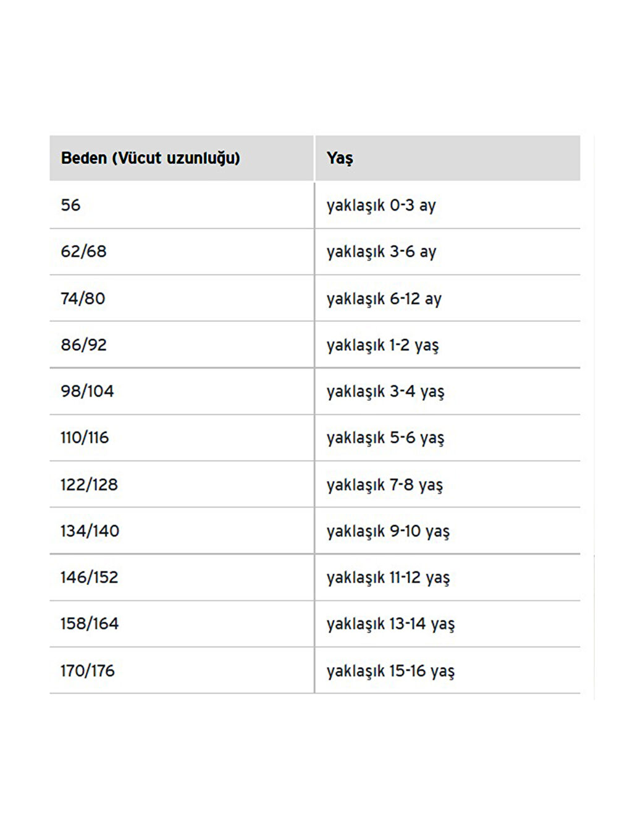Select the 146/152 size cell
This screenshot has height=840, width=630.
click(x=89, y=577)
